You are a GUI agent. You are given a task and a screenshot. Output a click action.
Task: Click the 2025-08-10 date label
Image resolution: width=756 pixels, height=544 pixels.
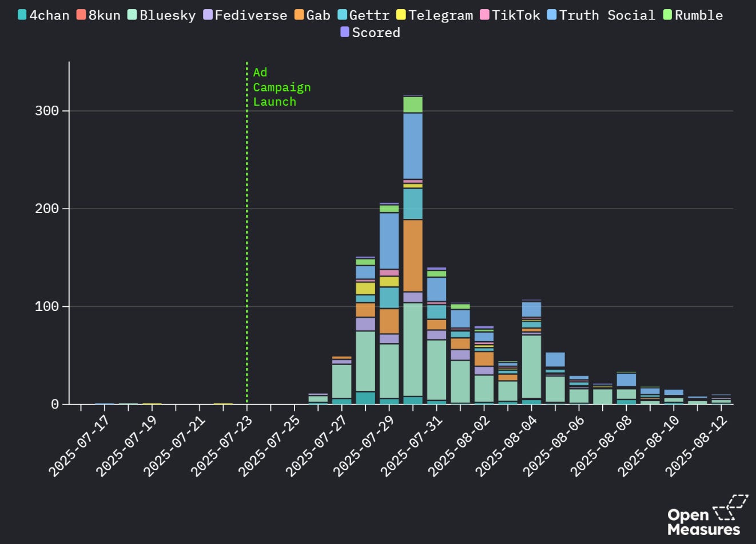pyautogui.click(x=648, y=446)
